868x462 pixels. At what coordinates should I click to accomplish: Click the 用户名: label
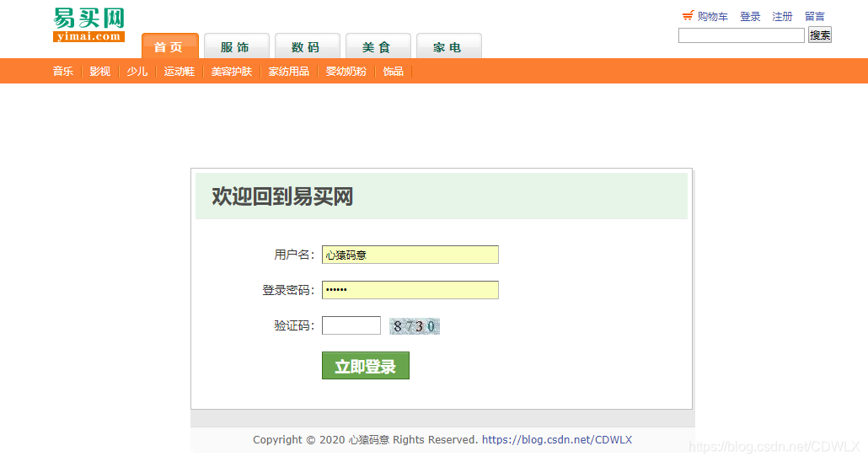click(x=294, y=255)
